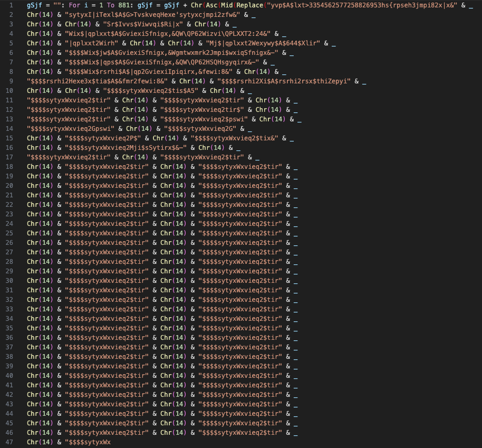Click the string containing "Wgmtwxmrk2Jmpi$wxiqSfnigx"
The width and height of the screenshot is (482, 448).
pyautogui.click(x=171, y=53)
